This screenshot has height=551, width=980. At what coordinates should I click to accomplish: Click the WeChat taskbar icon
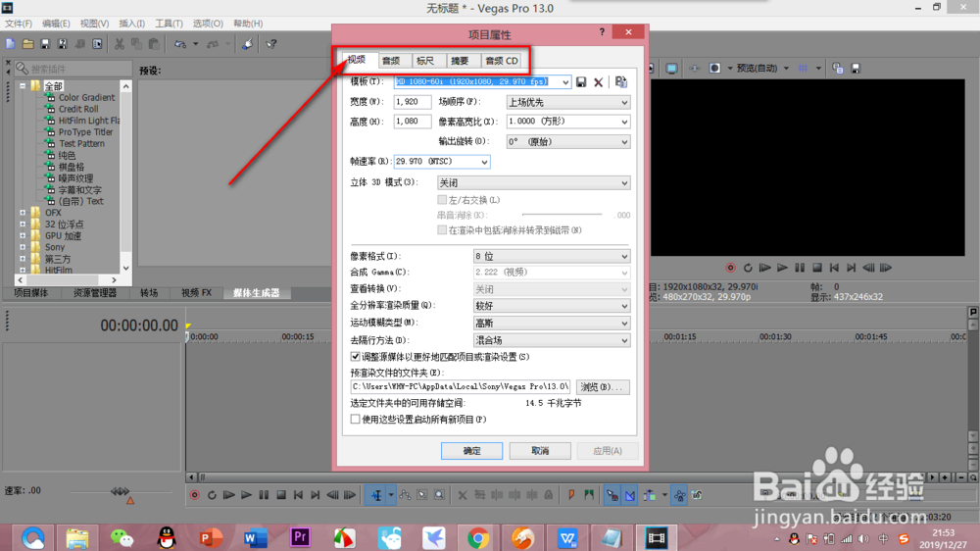tap(122, 537)
